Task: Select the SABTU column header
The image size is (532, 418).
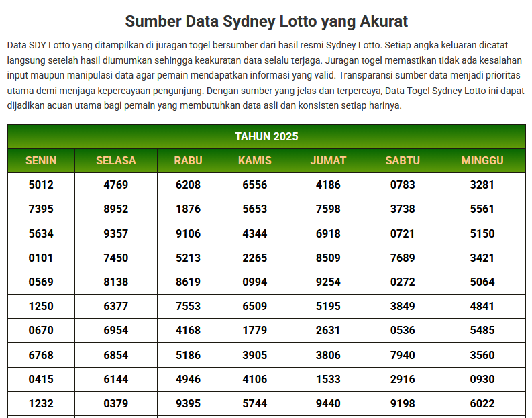Action: [x=403, y=160]
